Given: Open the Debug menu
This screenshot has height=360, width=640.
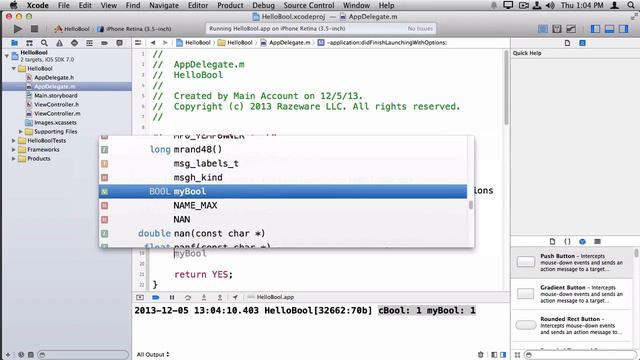Looking at the screenshot, I should point(264,5).
